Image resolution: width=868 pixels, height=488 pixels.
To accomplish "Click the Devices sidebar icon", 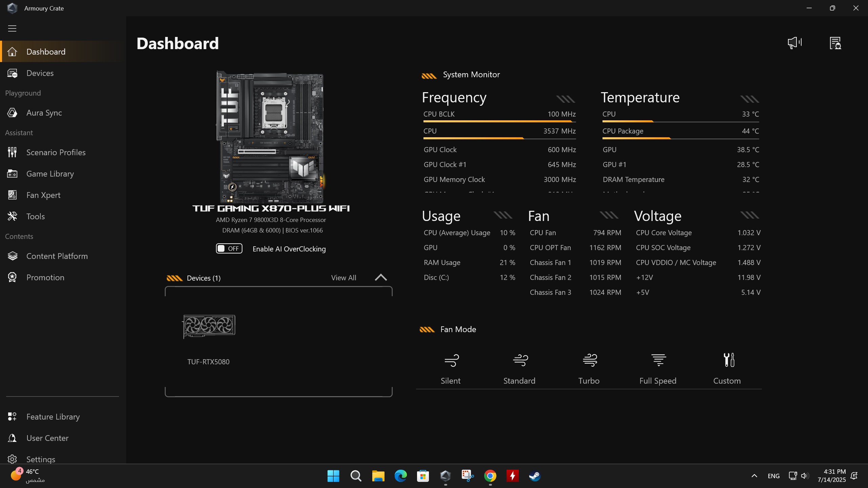I will pyautogui.click(x=12, y=73).
